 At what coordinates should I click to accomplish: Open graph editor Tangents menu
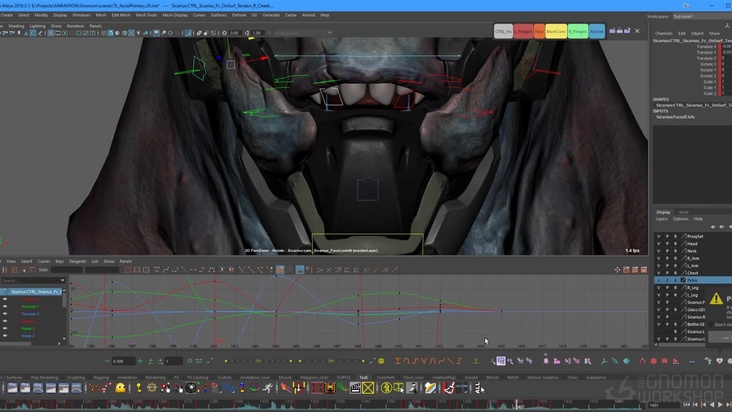point(77,261)
